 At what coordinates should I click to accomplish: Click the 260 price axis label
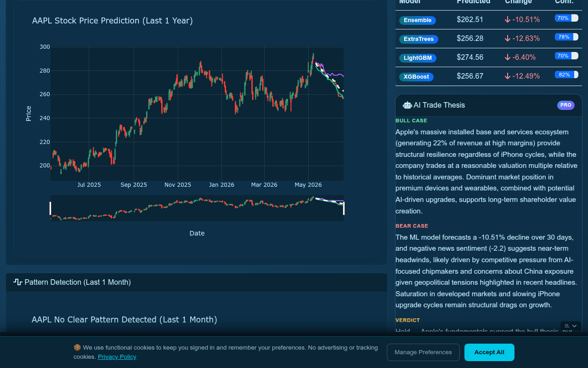click(x=45, y=94)
